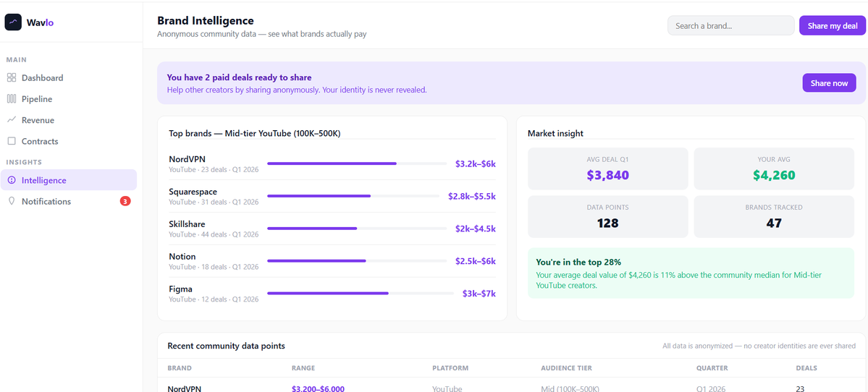The image size is (868, 392).
Task: Click "YouTube · 44 deals · Q1 2026" subtitle
Action: (214, 234)
